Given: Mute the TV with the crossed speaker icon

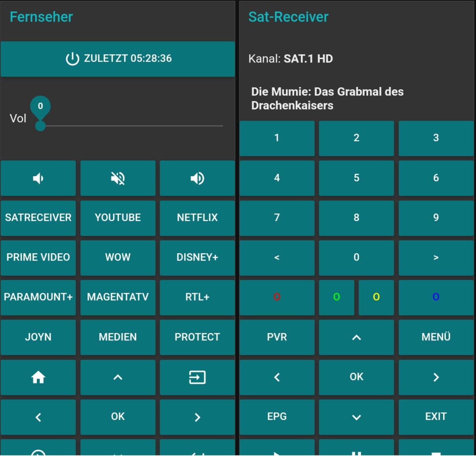Looking at the screenshot, I should pyautogui.click(x=118, y=178).
